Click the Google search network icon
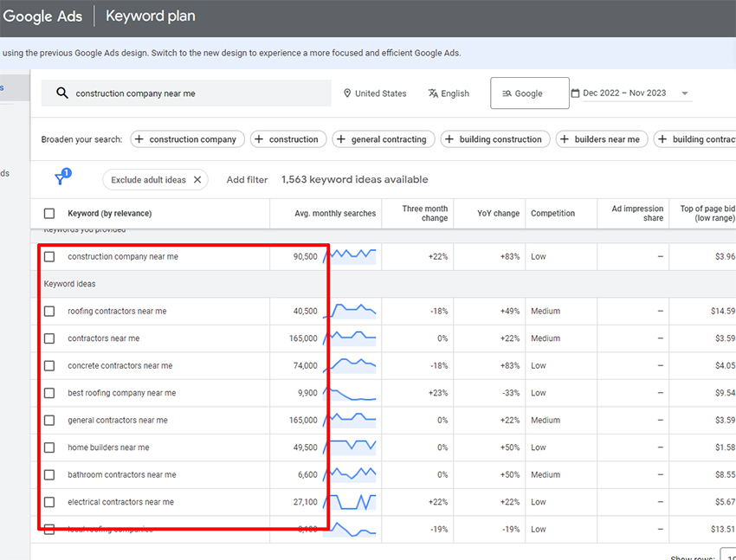The image size is (736, 560). pos(507,93)
